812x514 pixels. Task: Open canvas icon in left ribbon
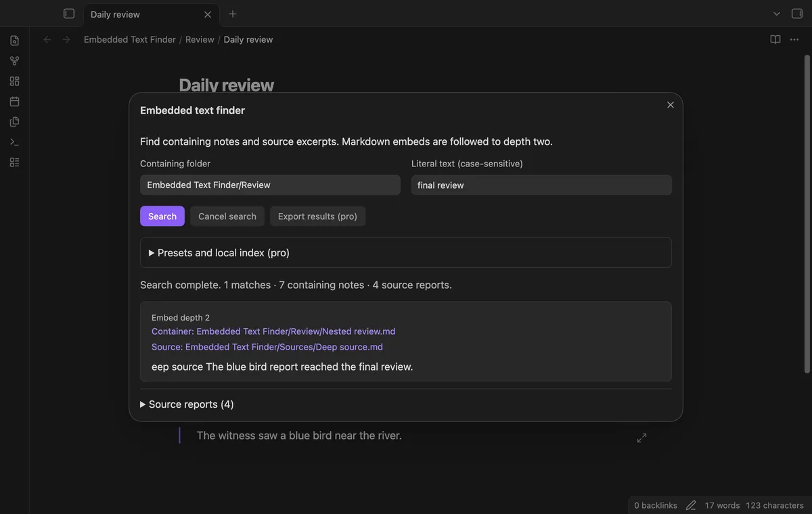14,81
